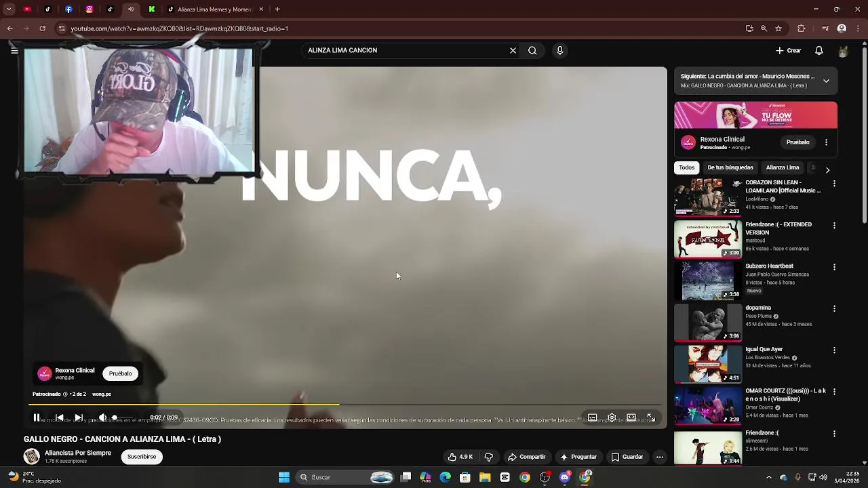The width and height of the screenshot is (868, 488).
Task: Click Pruébalo in the sidebar Rexona ad
Action: point(797,142)
